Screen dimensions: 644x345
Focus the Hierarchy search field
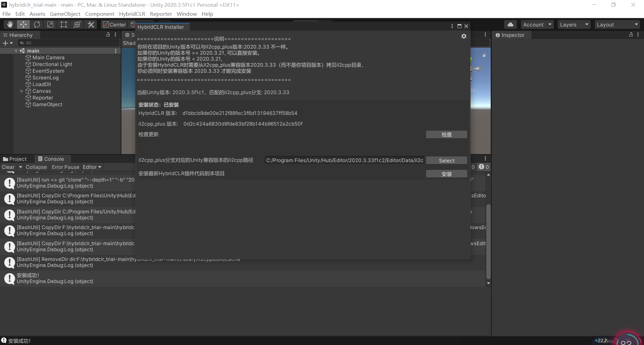click(x=69, y=43)
